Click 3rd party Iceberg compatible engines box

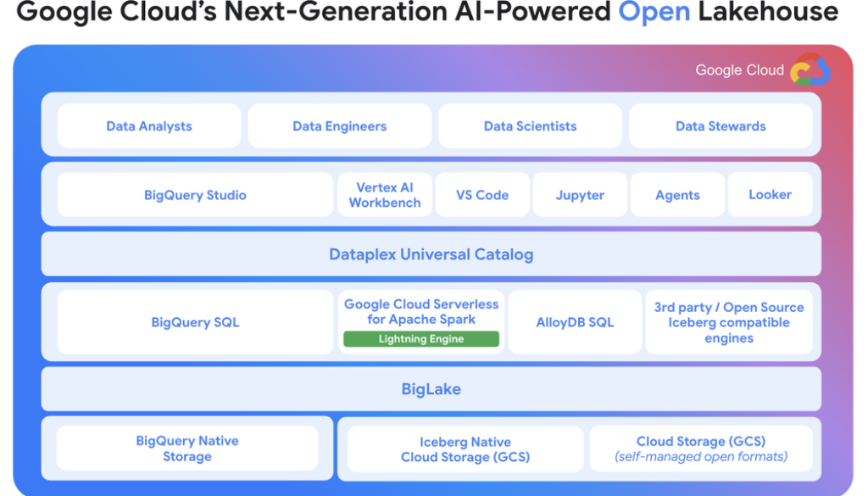point(728,322)
